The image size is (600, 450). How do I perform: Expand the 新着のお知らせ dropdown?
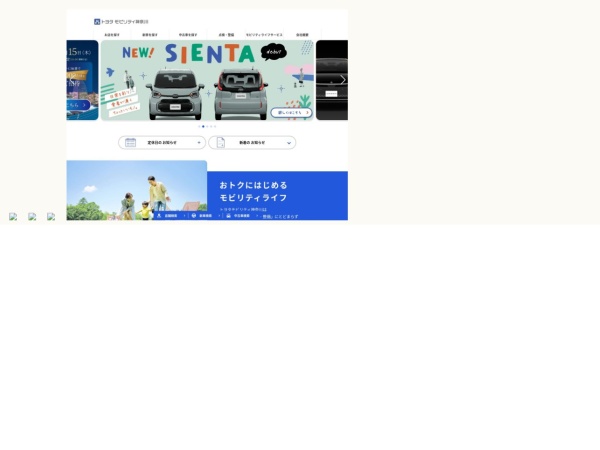pos(252,143)
